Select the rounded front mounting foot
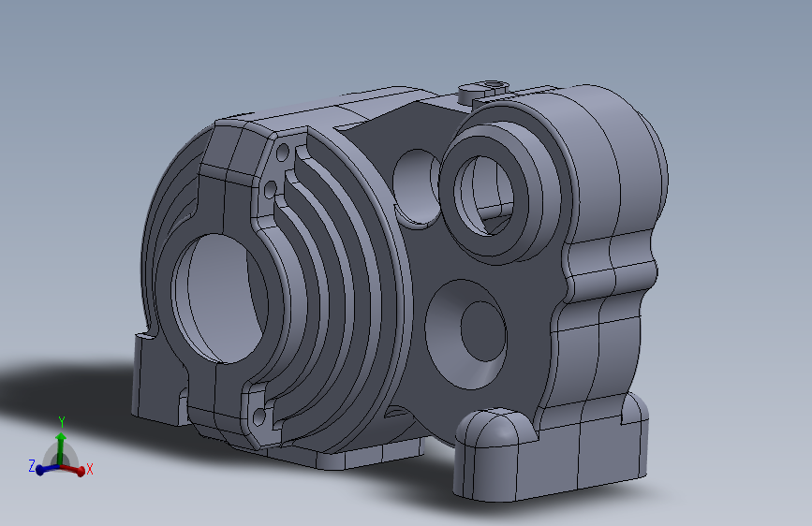 tap(495, 455)
